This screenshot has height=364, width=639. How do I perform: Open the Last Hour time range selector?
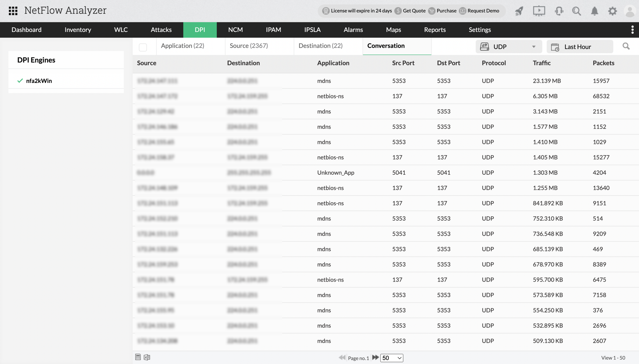click(x=579, y=47)
